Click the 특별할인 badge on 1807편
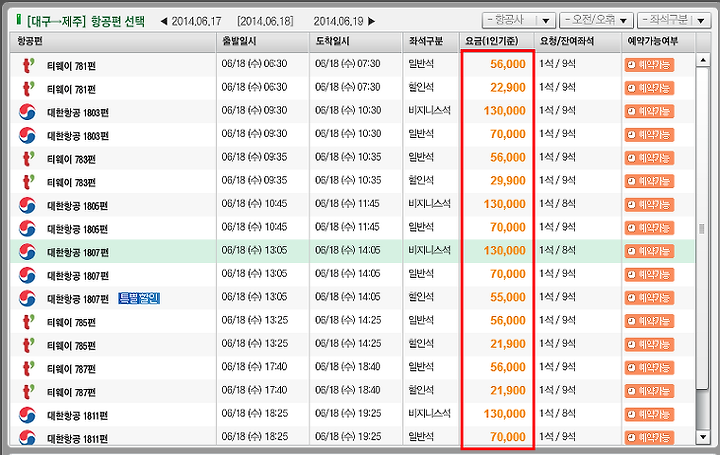This screenshot has height=455, width=720. tap(139, 298)
